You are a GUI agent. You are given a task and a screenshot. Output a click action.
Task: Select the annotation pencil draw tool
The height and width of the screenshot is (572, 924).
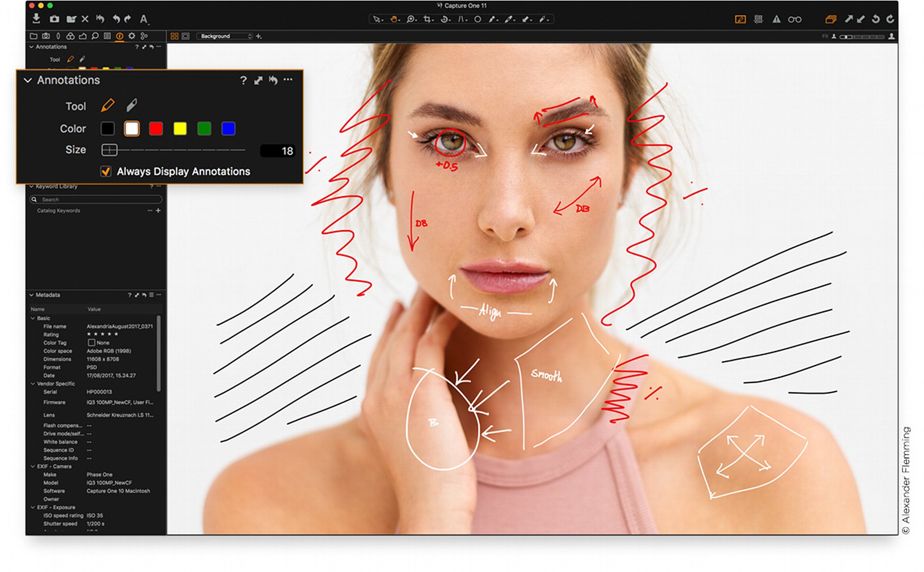tap(108, 105)
